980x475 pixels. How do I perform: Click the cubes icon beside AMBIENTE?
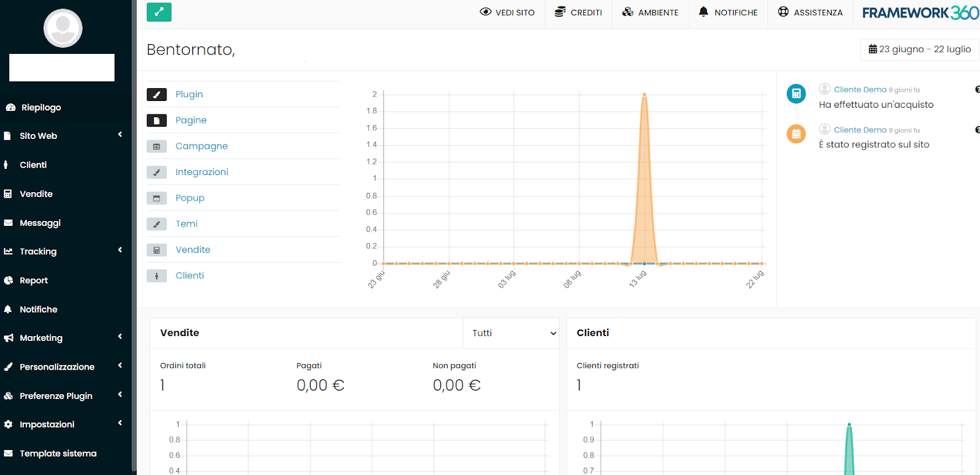[628, 12]
